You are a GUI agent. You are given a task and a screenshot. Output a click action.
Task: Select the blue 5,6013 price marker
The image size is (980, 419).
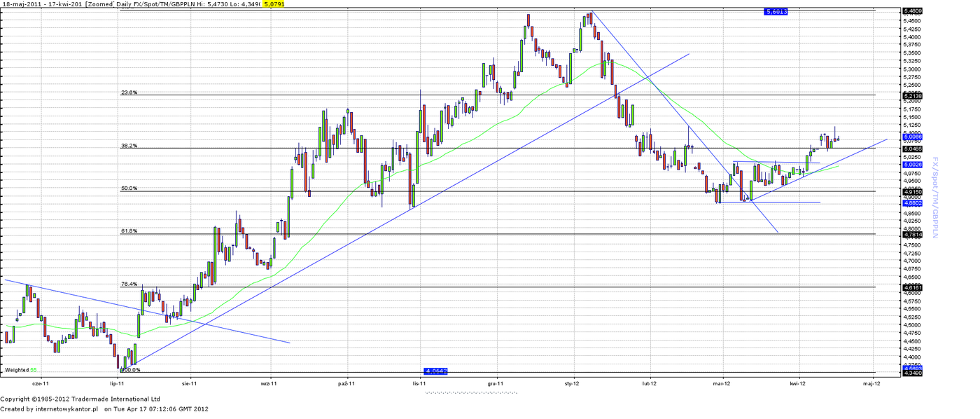click(x=777, y=12)
